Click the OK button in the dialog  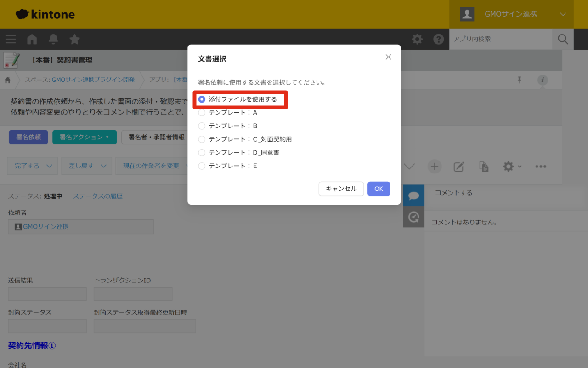point(379,189)
